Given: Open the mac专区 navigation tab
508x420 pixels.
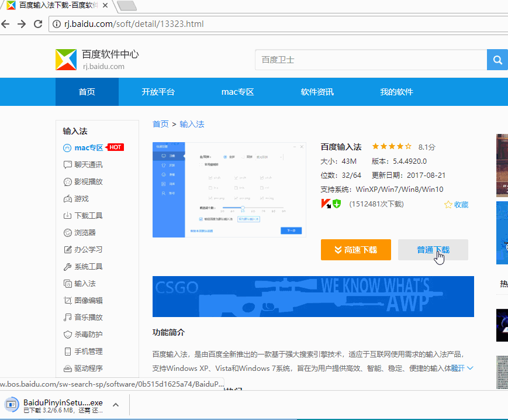Looking at the screenshot, I should pyautogui.click(x=237, y=92).
